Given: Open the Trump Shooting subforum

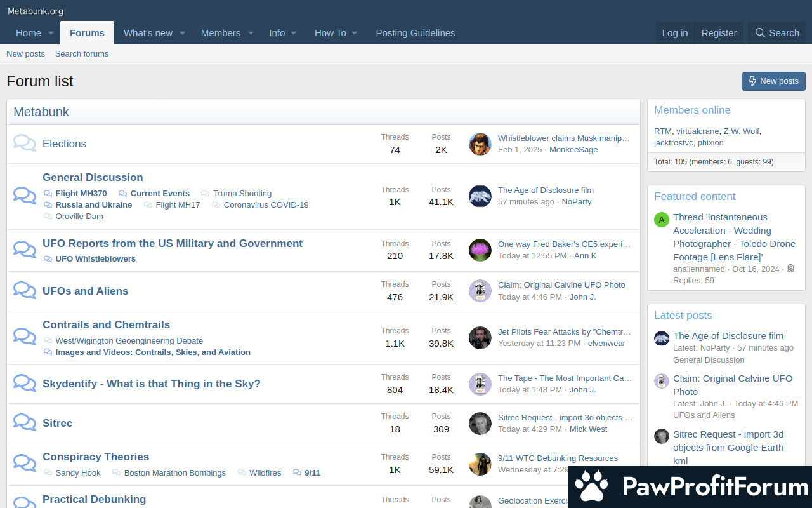Looking at the screenshot, I should tap(242, 194).
